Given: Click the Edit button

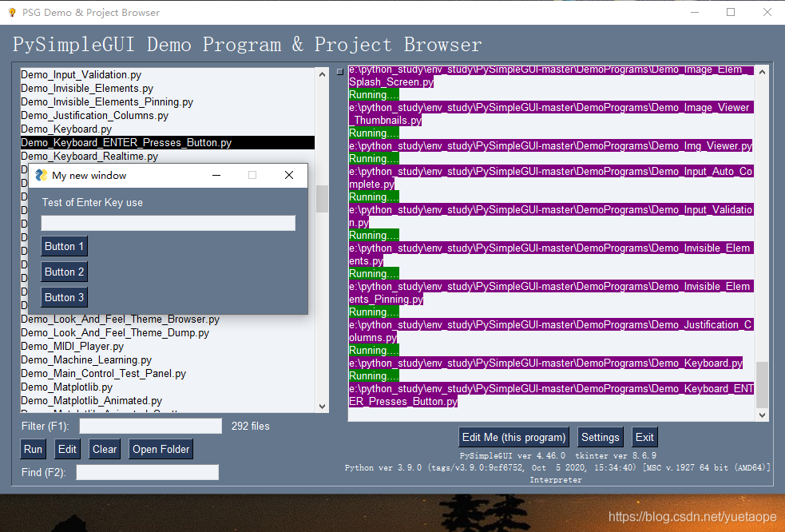Looking at the screenshot, I should pyautogui.click(x=67, y=450).
